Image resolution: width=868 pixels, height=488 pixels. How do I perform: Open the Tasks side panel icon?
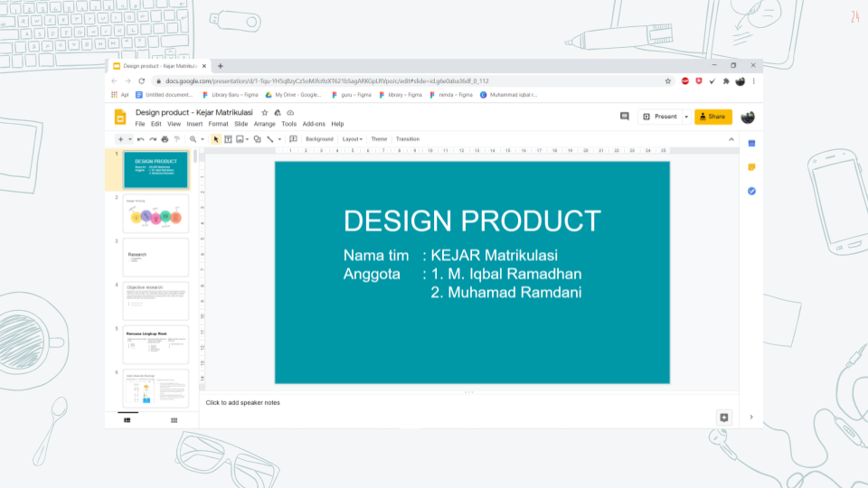pyautogui.click(x=751, y=191)
